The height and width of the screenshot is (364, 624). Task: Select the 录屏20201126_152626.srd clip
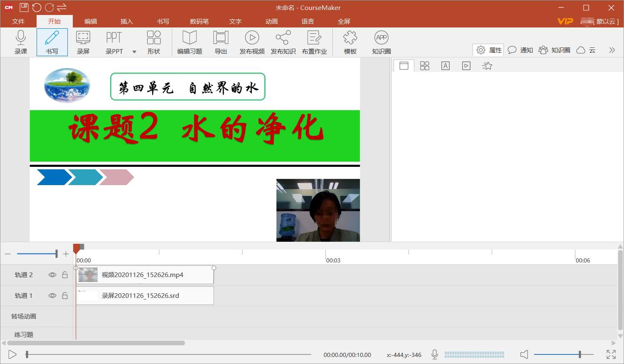145,296
